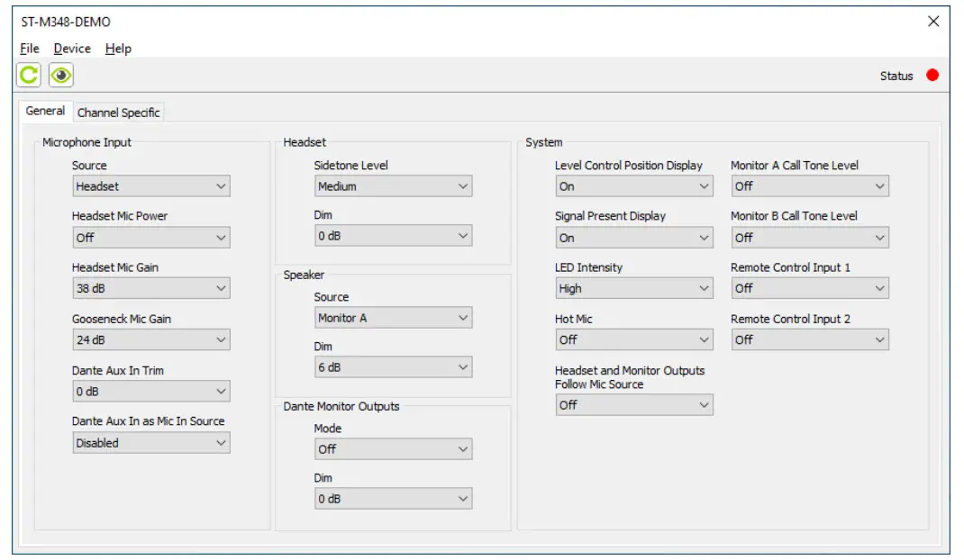Screen dimensions: 964x560
Task: Open the Device menu
Action: 72,49
